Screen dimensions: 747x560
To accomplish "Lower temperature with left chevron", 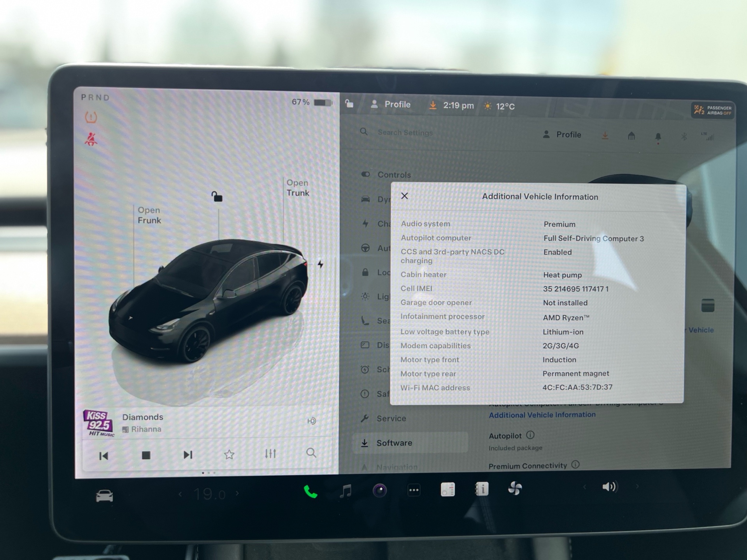I will pyautogui.click(x=180, y=494).
